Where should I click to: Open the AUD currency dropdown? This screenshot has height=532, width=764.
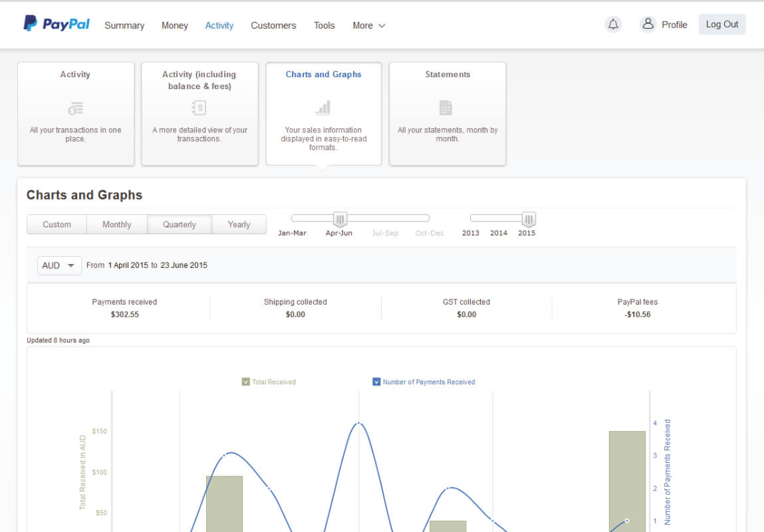tap(59, 265)
